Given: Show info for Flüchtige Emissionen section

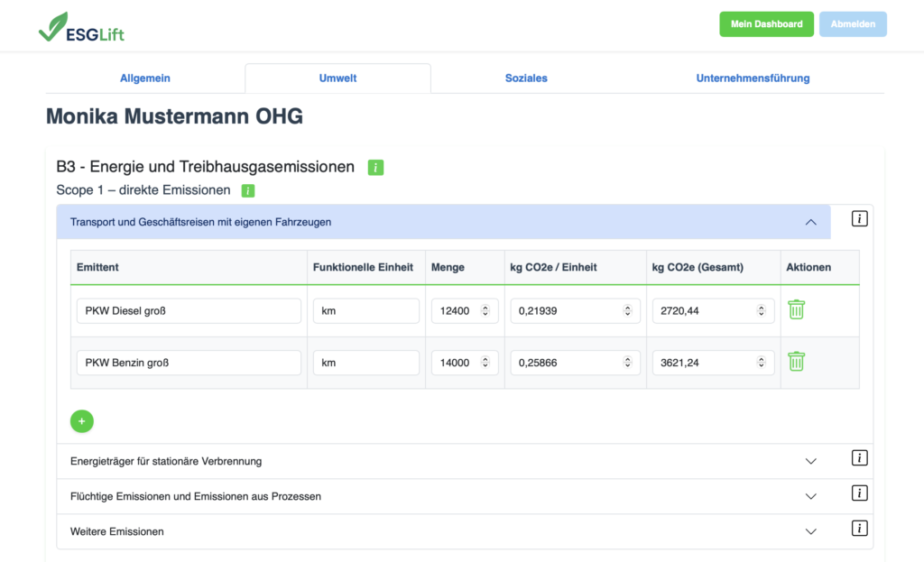Looking at the screenshot, I should pos(859,493).
